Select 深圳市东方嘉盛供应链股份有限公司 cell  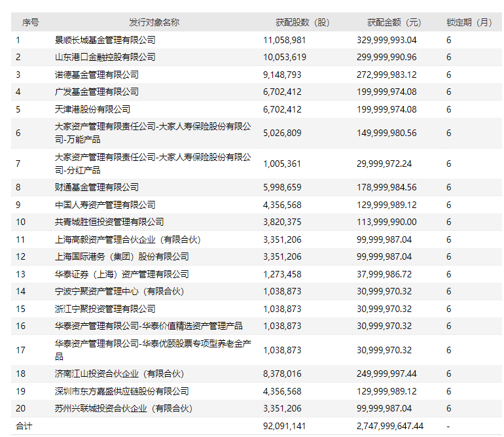click(122, 391)
